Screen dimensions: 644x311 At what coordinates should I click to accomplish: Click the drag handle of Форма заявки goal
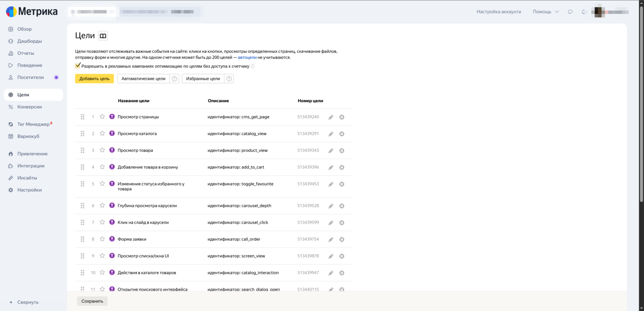point(83,239)
